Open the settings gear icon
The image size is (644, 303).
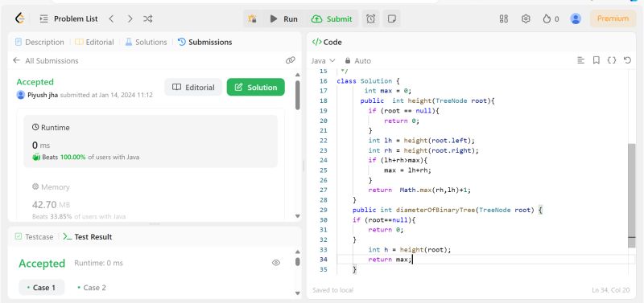[x=526, y=18]
